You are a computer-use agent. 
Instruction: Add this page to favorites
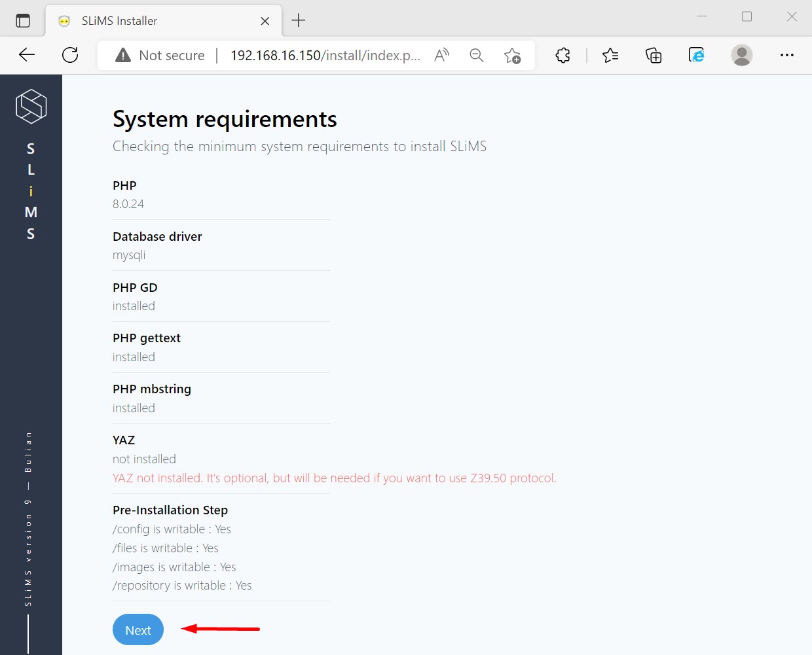(x=512, y=56)
